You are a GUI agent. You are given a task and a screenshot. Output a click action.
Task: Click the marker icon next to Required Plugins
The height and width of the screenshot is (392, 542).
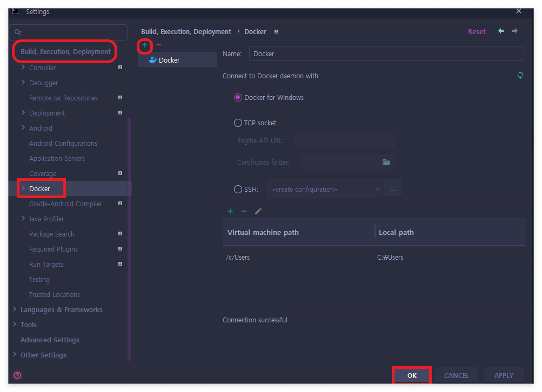[x=120, y=249]
